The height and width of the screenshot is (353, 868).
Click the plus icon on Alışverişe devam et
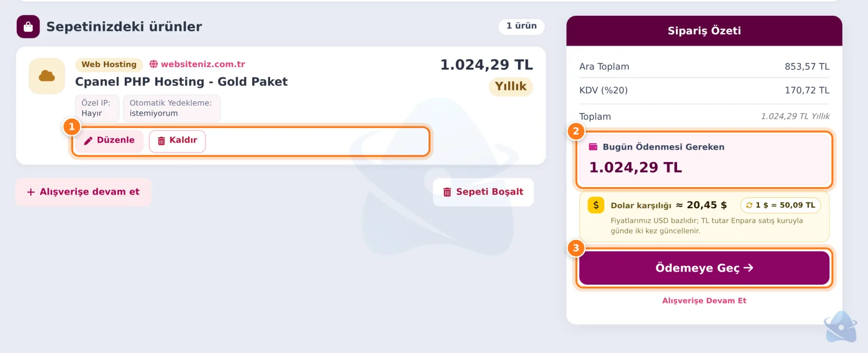tap(31, 192)
